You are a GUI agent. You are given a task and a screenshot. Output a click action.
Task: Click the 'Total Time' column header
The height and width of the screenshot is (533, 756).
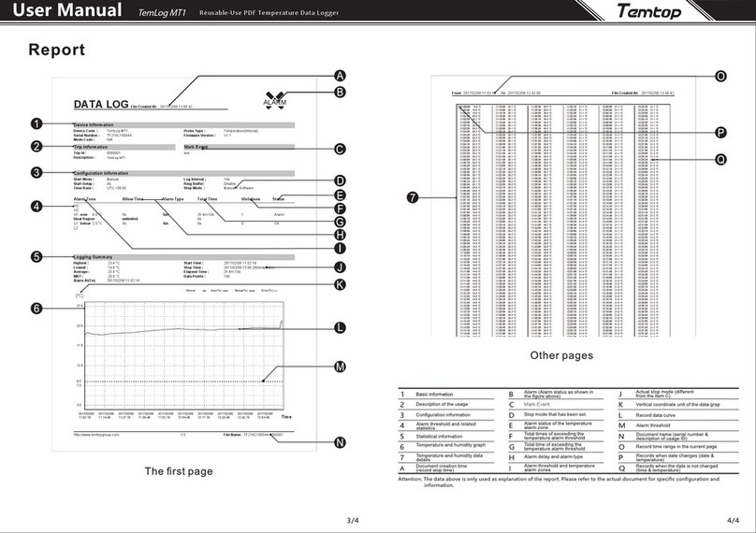coord(208,198)
